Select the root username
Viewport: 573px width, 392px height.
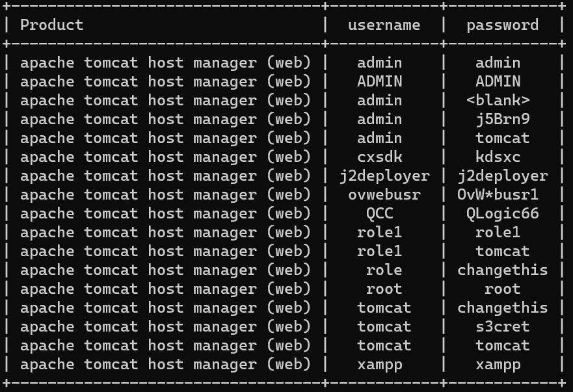tap(384, 289)
